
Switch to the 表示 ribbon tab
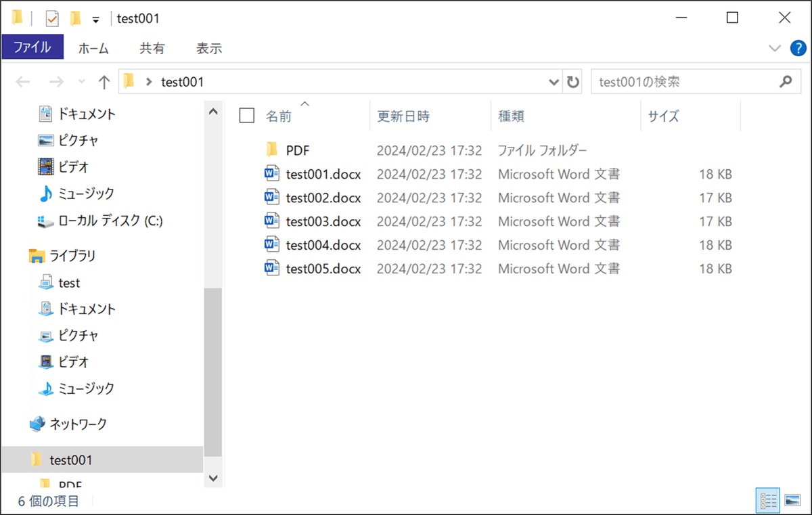click(209, 48)
